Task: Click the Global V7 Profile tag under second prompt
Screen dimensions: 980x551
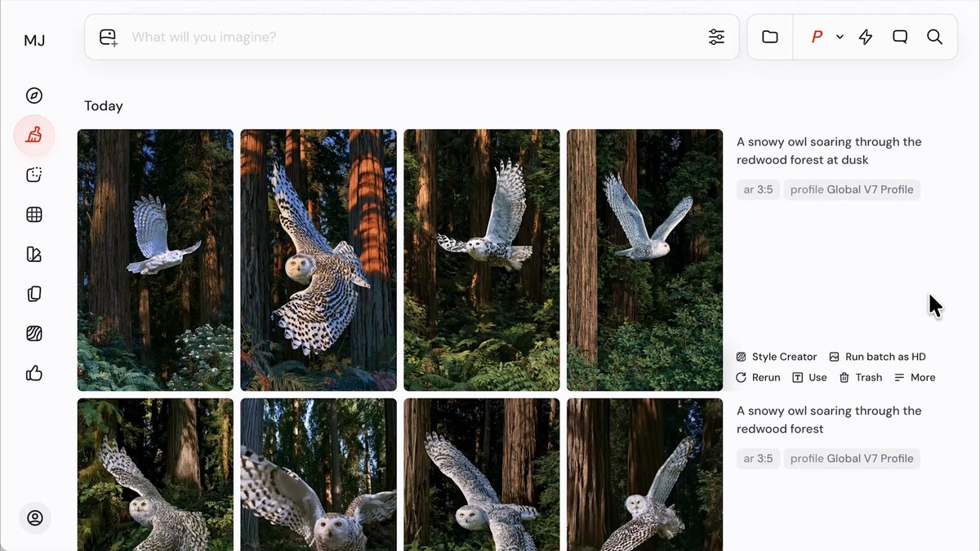Action: point(852,459)
